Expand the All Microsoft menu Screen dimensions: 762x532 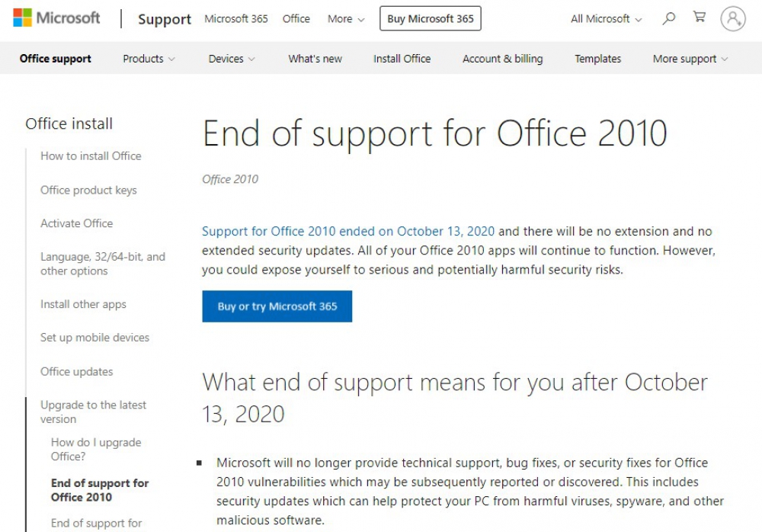point(606,19)
